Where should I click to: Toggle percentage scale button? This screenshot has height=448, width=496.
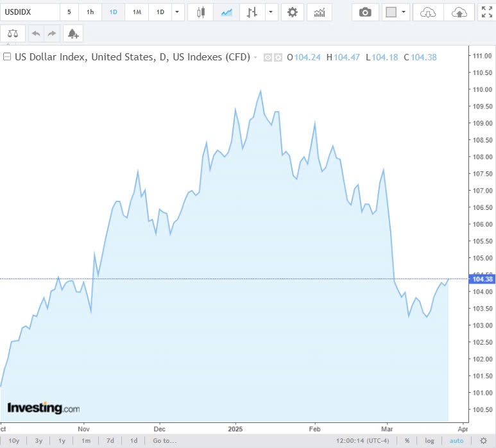(407, 440)
